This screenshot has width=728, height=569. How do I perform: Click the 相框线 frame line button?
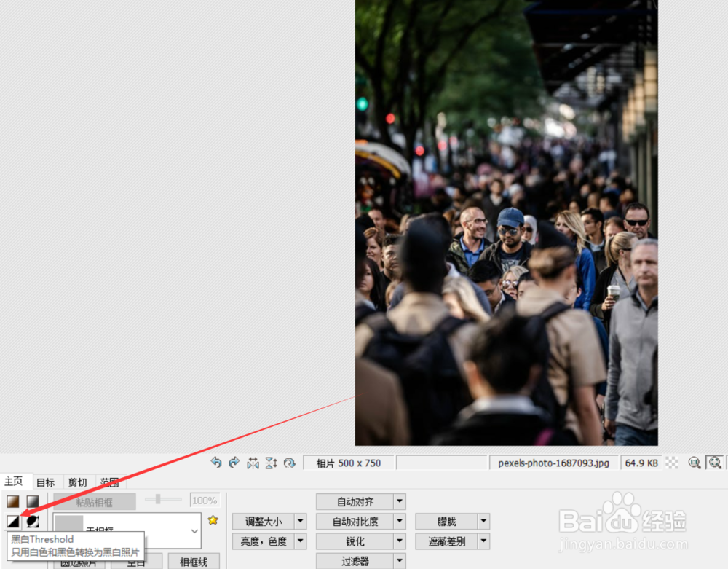tap(194, 562)
